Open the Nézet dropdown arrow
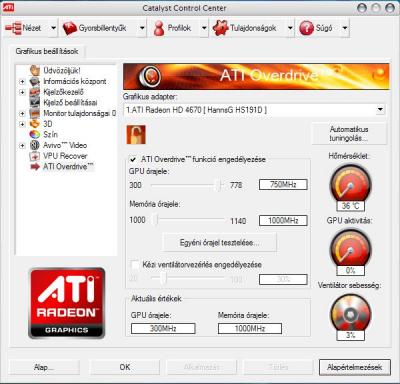The image size is (400, 384). click(x=53, y=28)
